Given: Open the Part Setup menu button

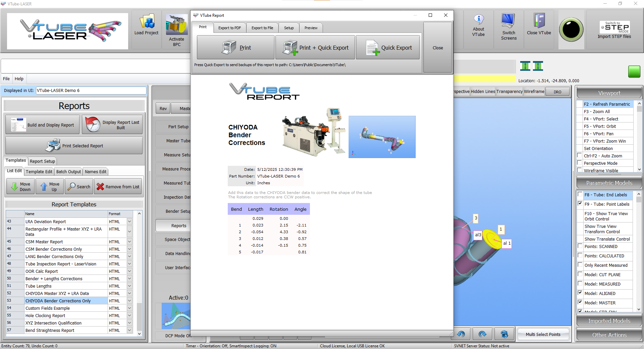Looking at the screenshot, I should 173,127.
